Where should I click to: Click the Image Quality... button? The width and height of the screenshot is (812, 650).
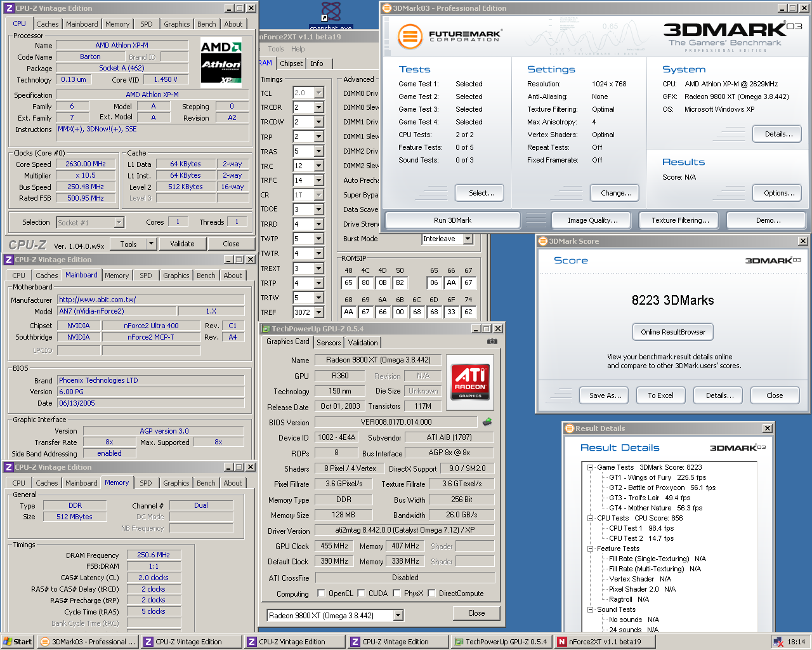[x=593, y=220]
